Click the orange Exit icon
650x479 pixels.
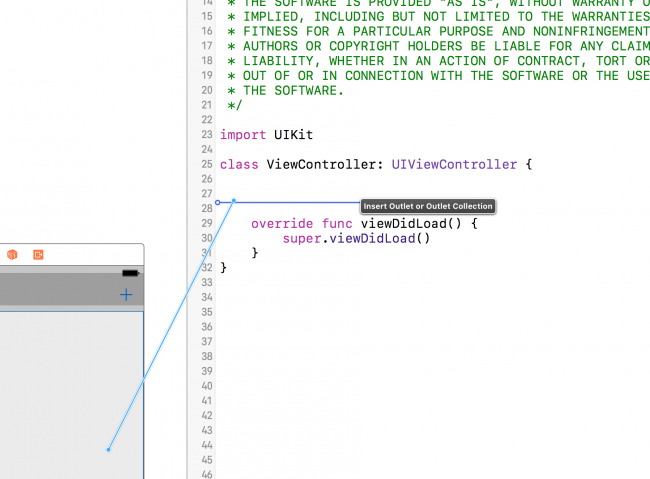38,255
